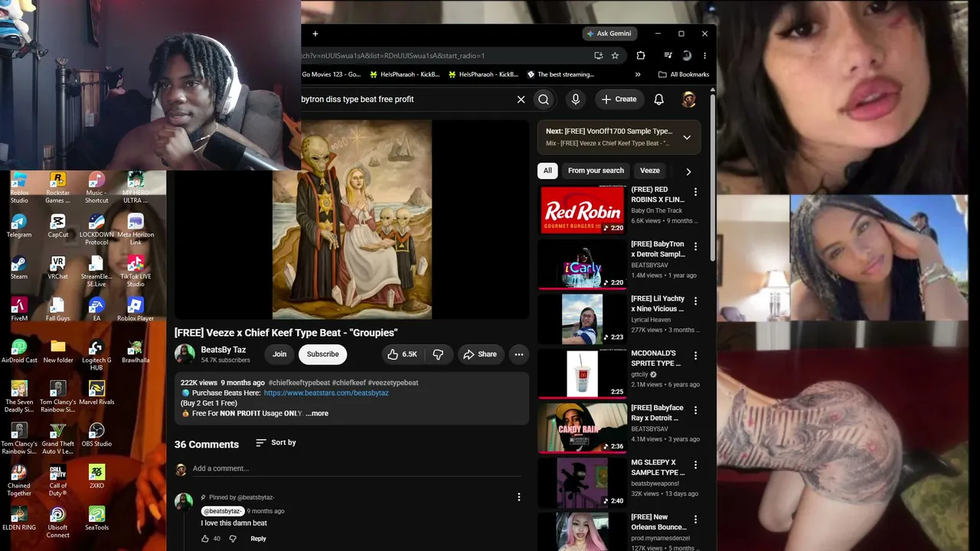The height and width of the screenshot is (551, 980).
Task: Open the MCDONALD'S SPRITE TYPE video thumbnail
Action: (582, 373)
